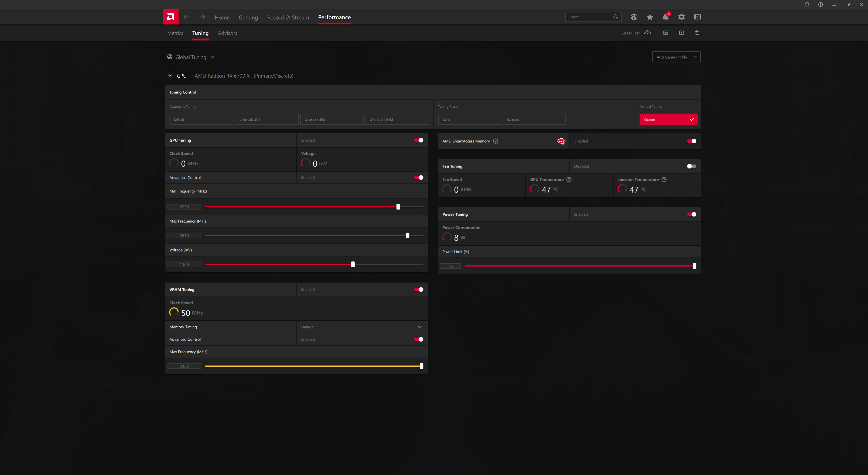Select Overclock GPU option
This screenshot has height=475, width=868.
332,119
